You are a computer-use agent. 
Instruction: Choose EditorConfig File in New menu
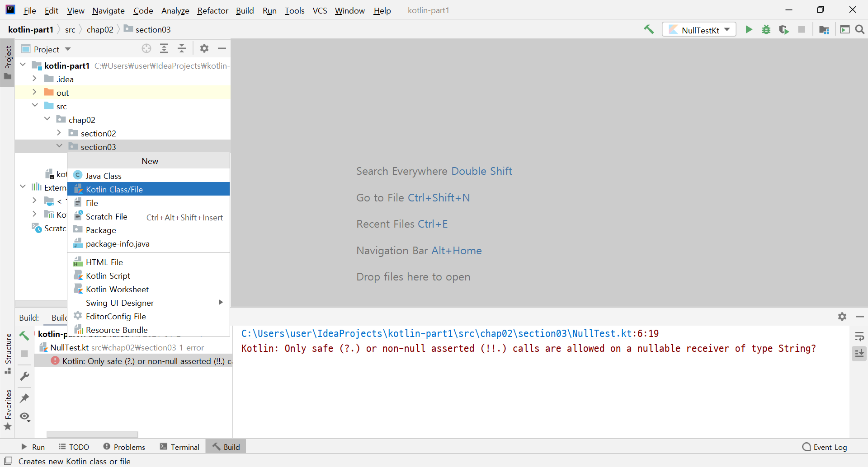point(148,316)
